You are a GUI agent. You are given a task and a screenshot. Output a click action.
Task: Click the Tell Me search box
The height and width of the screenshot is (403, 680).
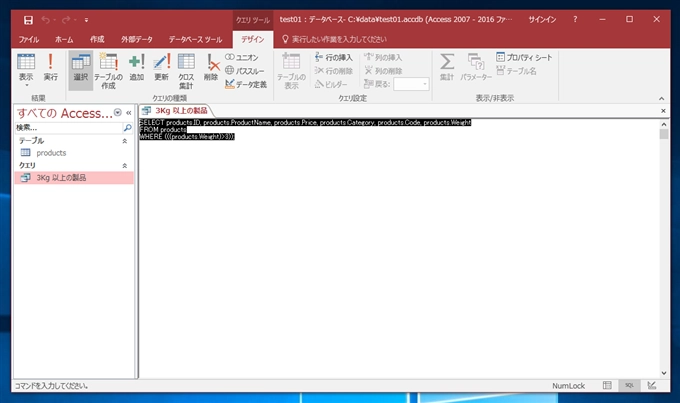point(334,39)
